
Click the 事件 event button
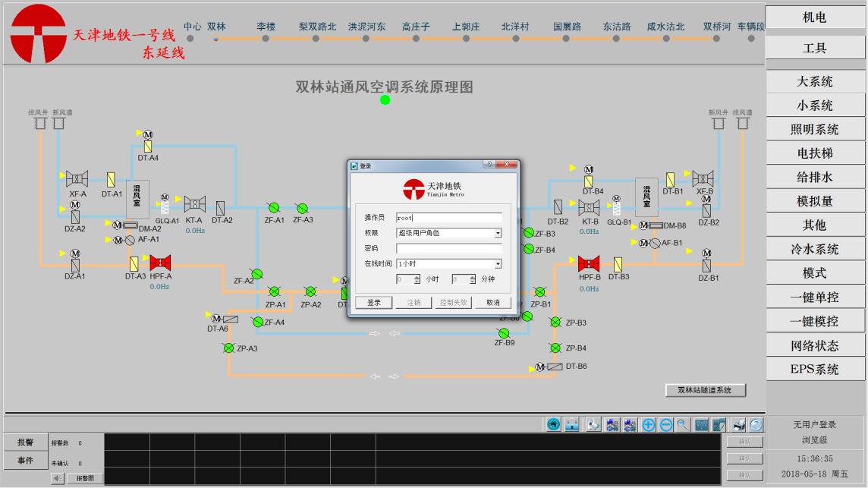point(26,461)
